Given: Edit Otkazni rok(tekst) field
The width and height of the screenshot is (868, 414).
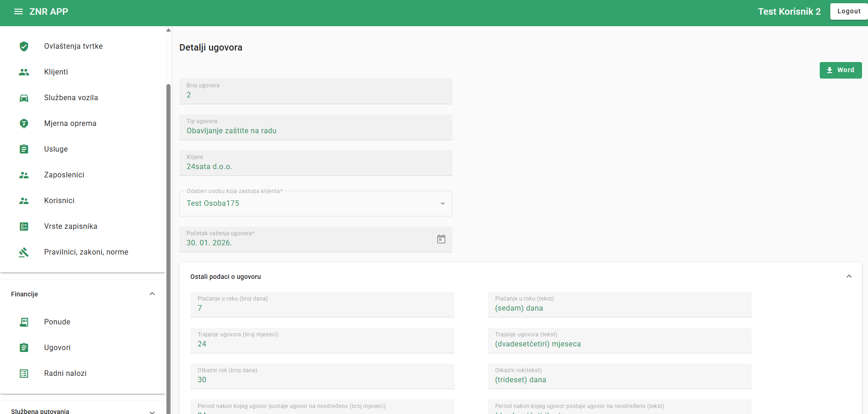Looking at the screenshot, I should point(620,376).
